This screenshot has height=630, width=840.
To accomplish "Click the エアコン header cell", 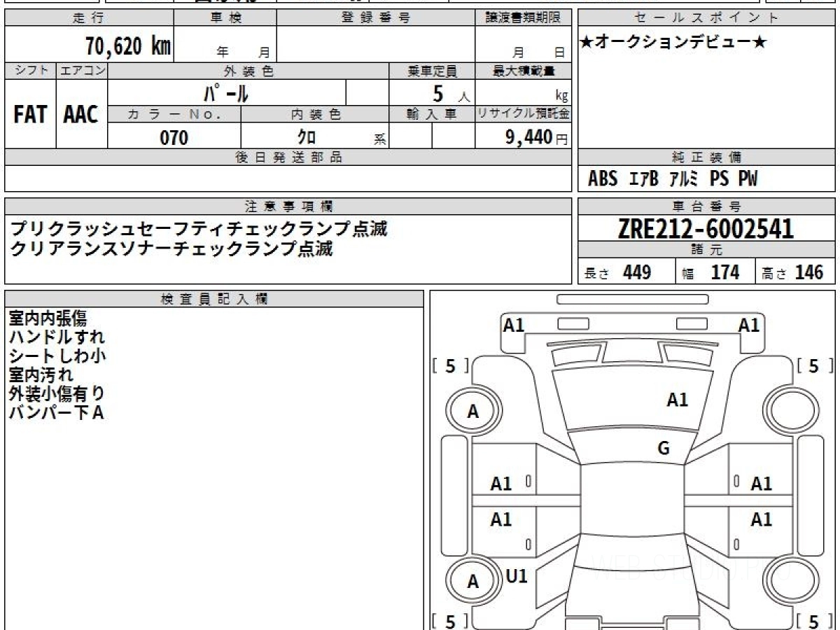I will click(x=82, y=71).
